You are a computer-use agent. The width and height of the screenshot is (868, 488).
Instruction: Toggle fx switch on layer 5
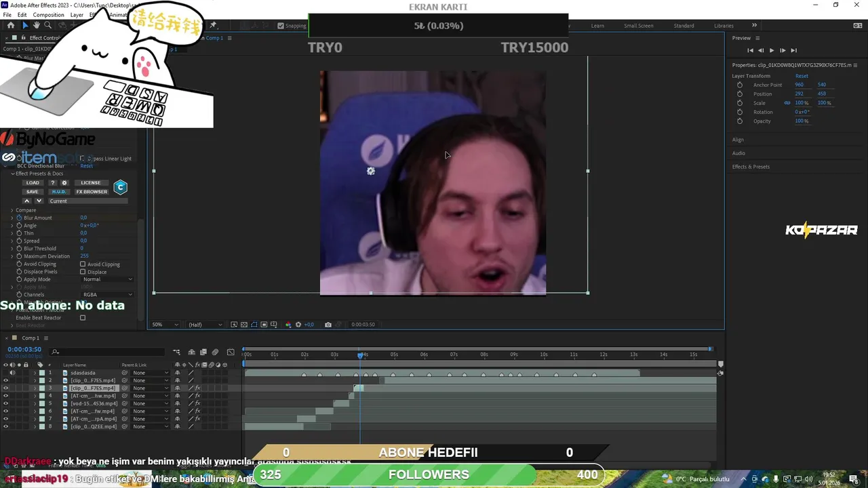click(197, 403)
